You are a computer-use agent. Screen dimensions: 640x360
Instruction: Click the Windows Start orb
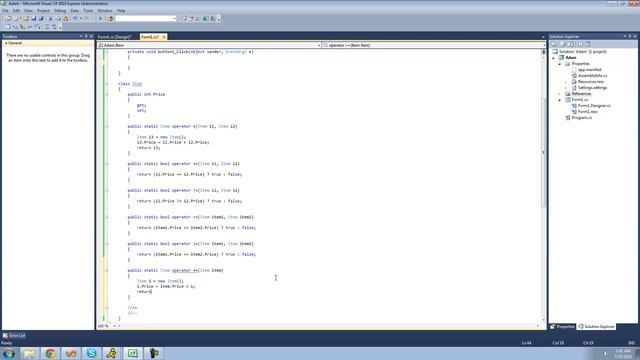(x=9, y=353)
